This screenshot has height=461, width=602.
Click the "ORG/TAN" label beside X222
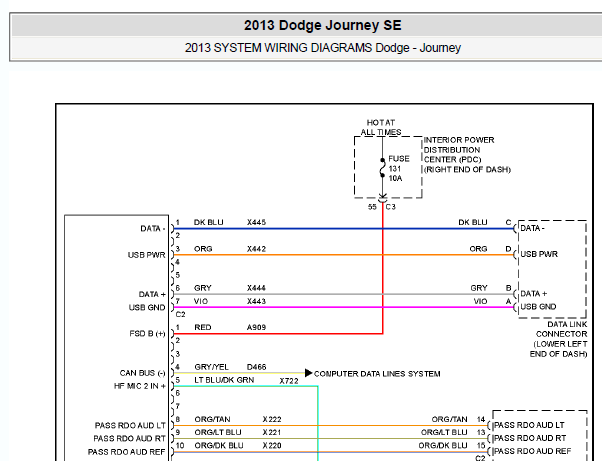212,419
